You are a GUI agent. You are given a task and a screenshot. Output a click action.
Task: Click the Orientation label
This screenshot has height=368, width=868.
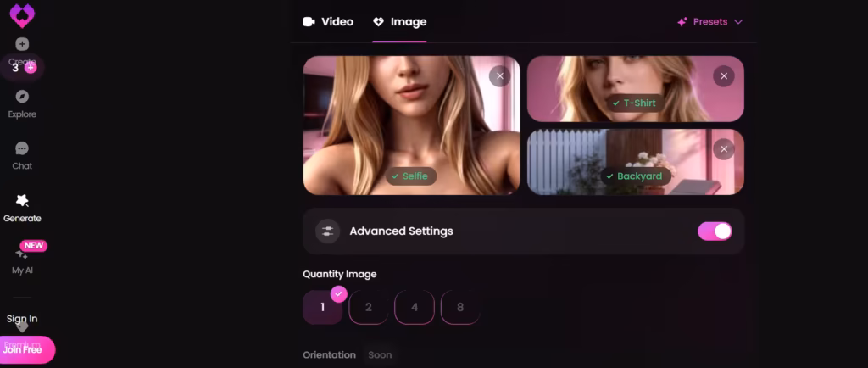[x=330, y=355]
